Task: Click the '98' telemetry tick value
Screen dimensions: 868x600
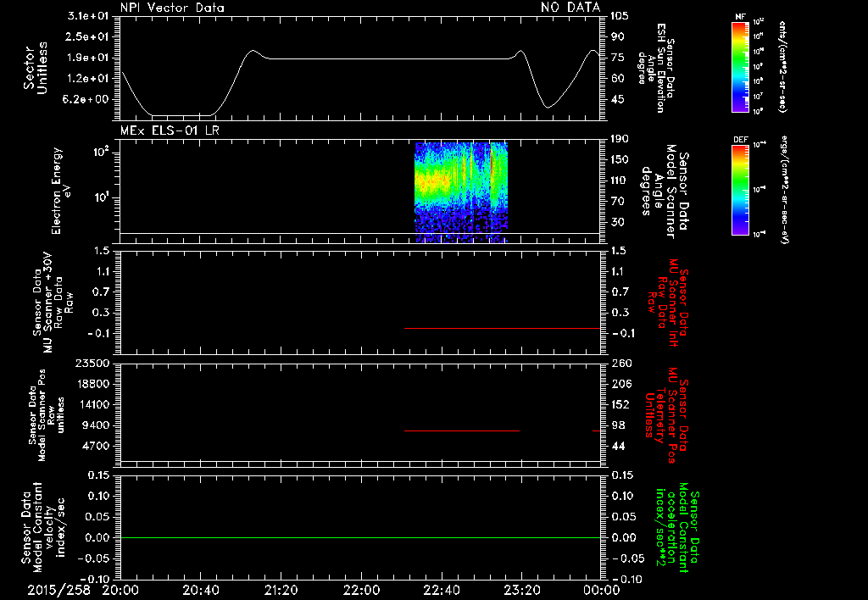Action: click(x=618, y=425)
